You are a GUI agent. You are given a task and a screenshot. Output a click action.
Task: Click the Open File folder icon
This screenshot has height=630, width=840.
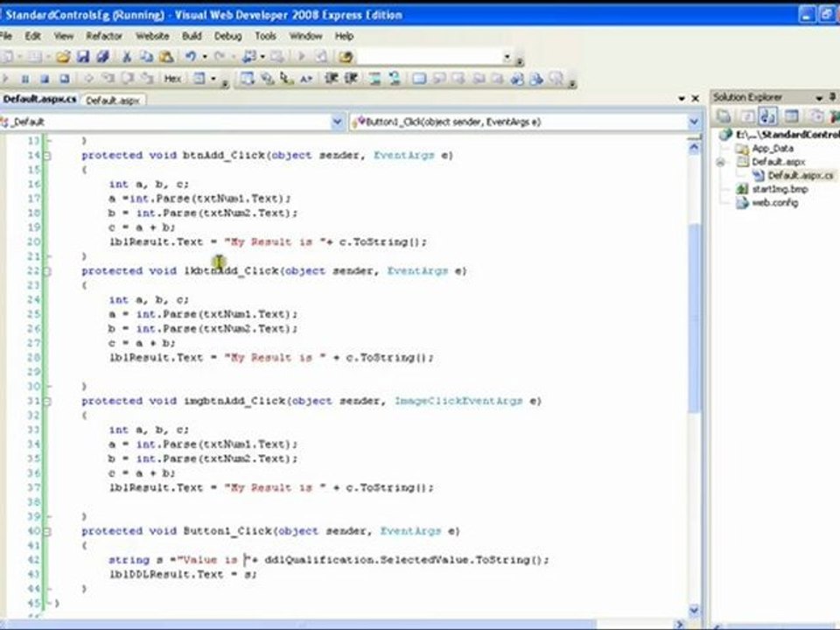click(63, 56)
